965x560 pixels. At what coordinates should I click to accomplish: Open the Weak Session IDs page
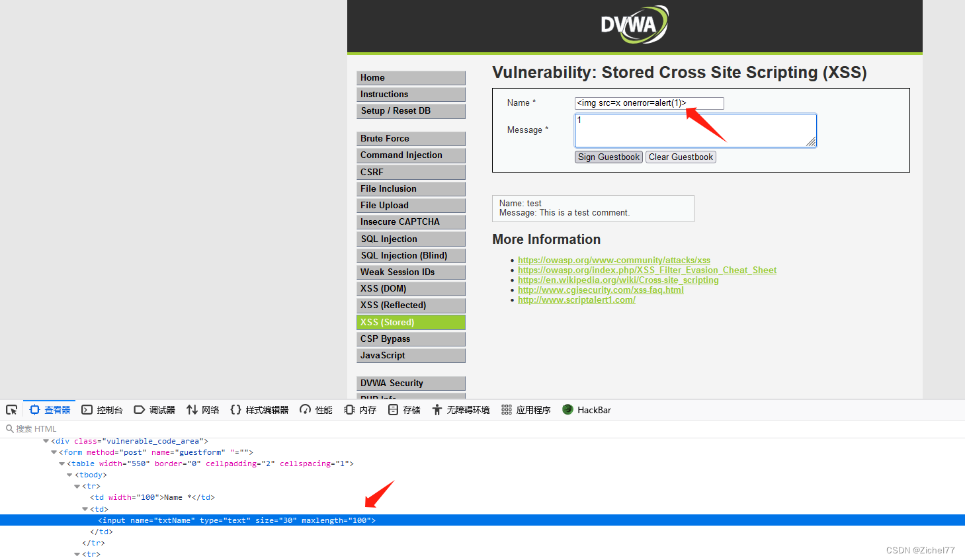pyautogui.click(x=411, y=272)
